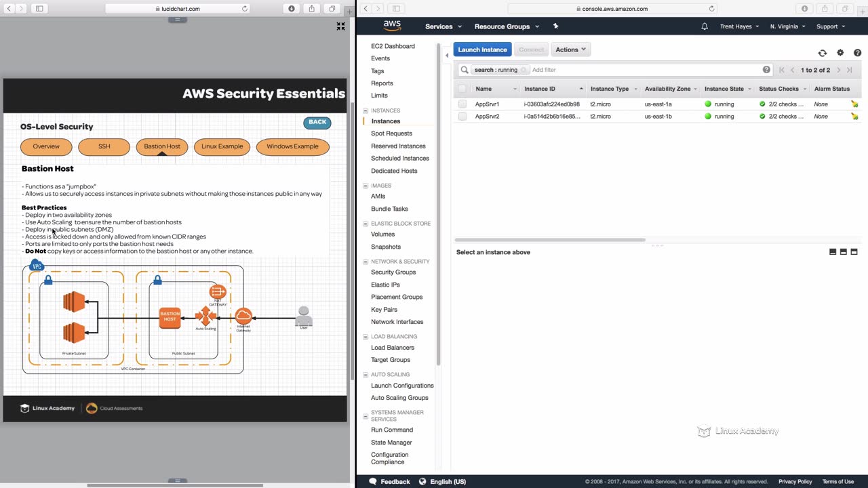Collapse the AUTO SCALING sidebar section
Image resolution: width=868 pixels, height=488 pixels.
point(366,374)
